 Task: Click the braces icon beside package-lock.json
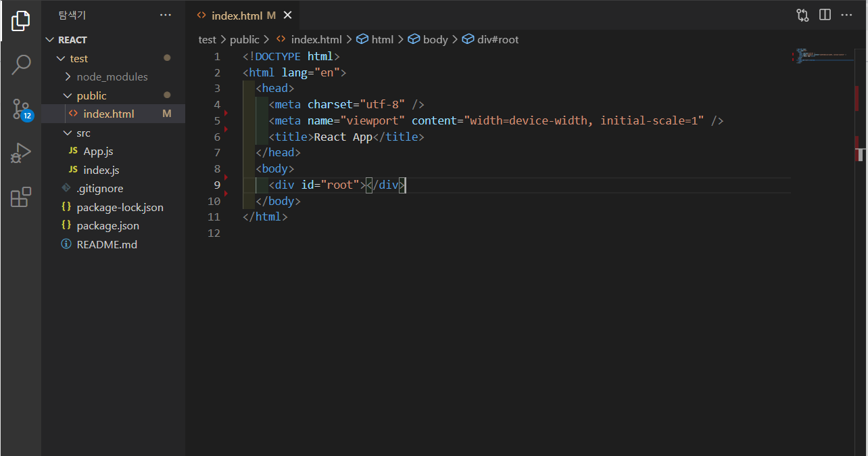click(66, 207)
